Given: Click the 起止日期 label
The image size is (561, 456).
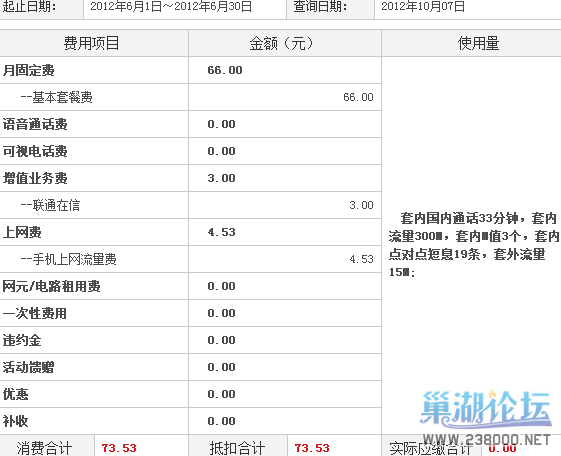Looking at the screenshot, I should pos(29,6).
